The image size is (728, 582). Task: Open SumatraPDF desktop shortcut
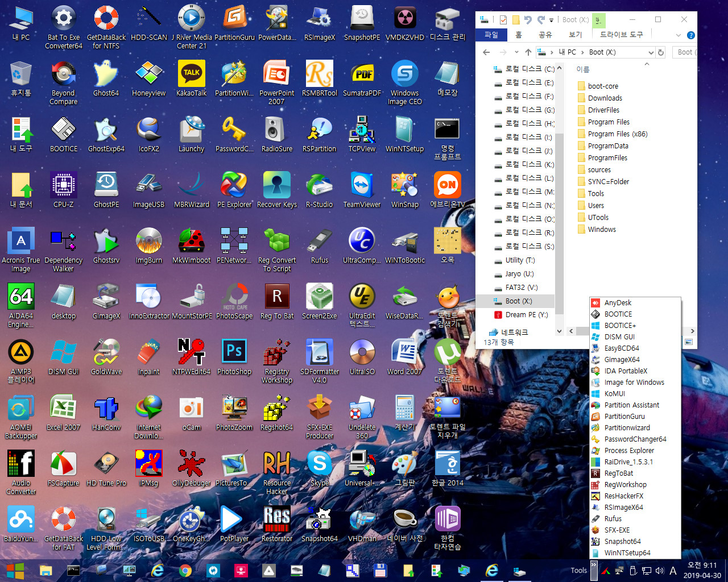[362, 79]
